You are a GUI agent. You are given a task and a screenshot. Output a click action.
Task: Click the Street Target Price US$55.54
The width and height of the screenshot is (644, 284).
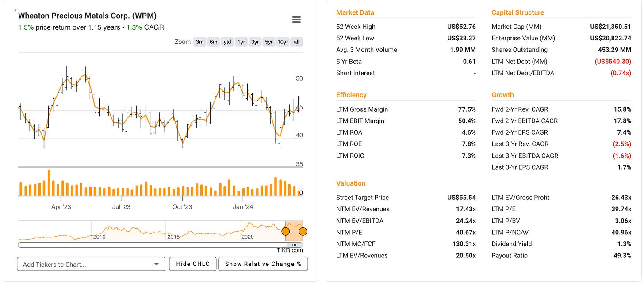[x=461, y=198]
